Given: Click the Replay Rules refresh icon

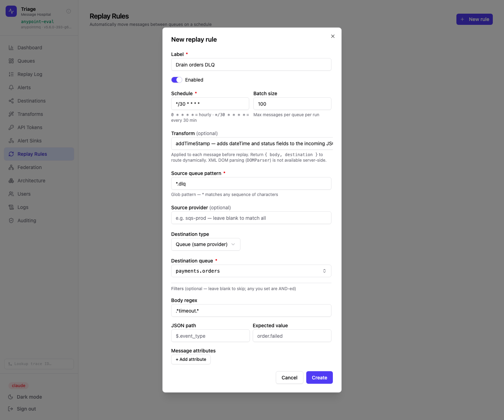Looking at the screenshot, I should pyautogui.click(x=11, y=154).
